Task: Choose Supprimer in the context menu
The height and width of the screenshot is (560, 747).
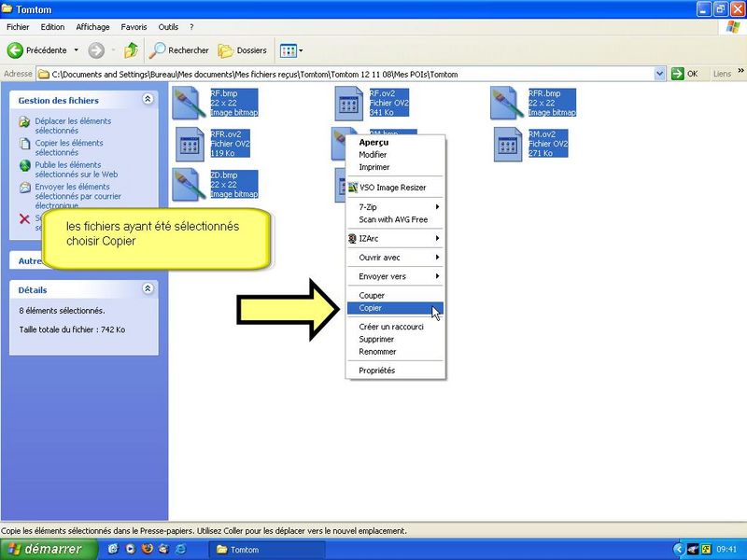Action: click(395, 340)
